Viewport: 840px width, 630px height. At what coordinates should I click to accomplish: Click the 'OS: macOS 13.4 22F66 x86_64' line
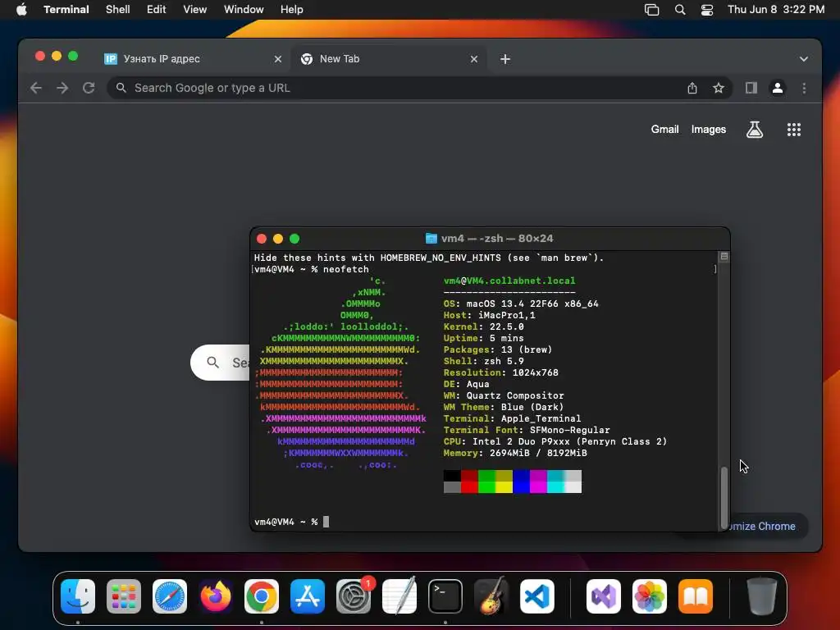[521, 304]
